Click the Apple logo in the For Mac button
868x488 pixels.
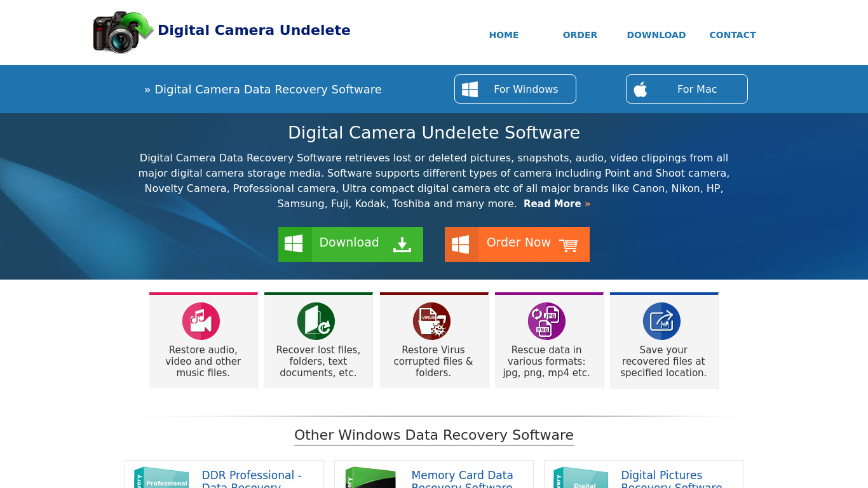[x=641, y=90]
